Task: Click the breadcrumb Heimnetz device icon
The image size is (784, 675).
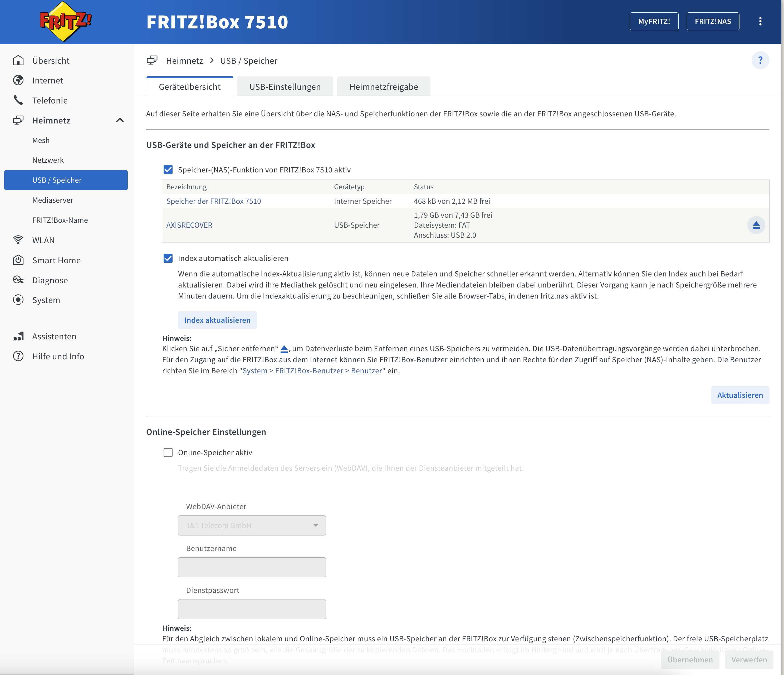Action: pyautogui.click(x=152, y=61)
